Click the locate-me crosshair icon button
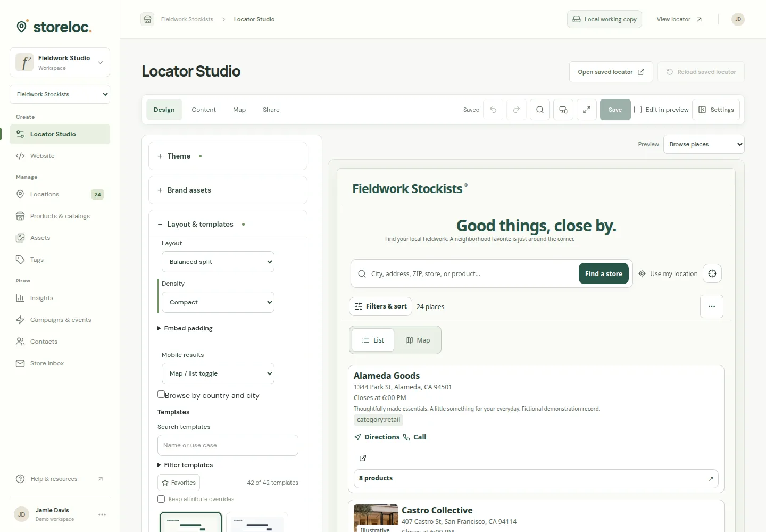Screen dimensions: 766x532 tap(712, 273)
